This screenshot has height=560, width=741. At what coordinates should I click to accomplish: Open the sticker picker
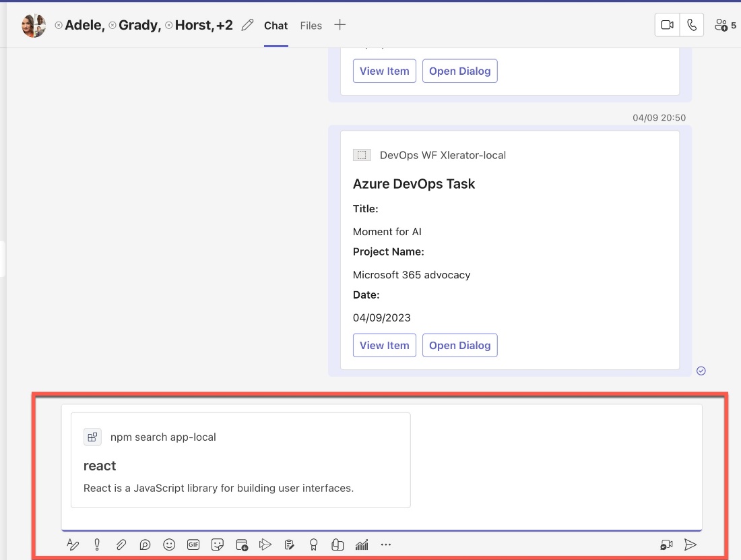218,544
